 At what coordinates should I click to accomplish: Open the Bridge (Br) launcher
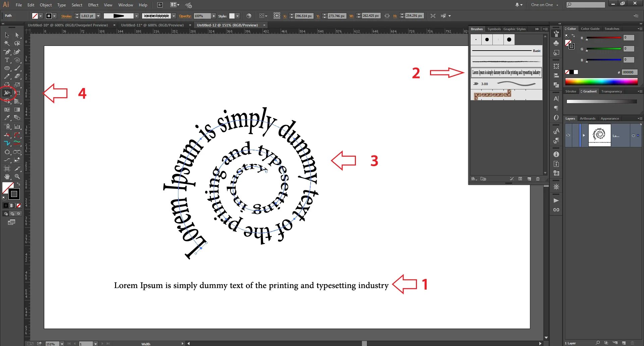[160, 5]
